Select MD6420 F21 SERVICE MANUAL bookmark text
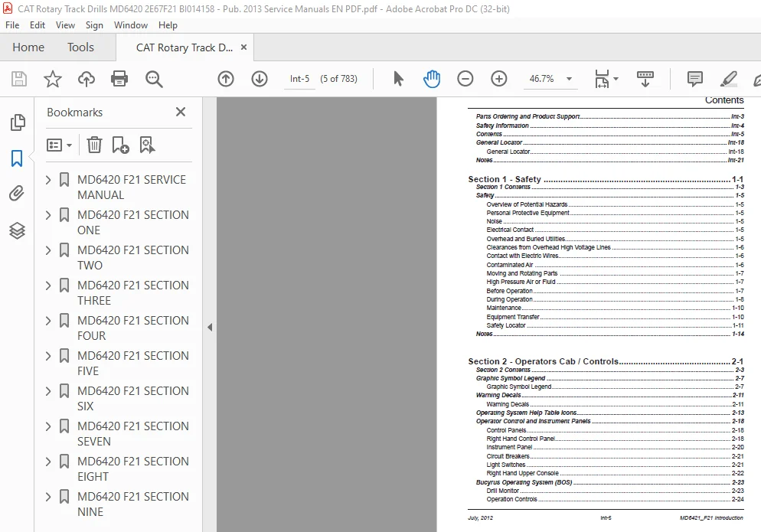 tap(132, 188)
